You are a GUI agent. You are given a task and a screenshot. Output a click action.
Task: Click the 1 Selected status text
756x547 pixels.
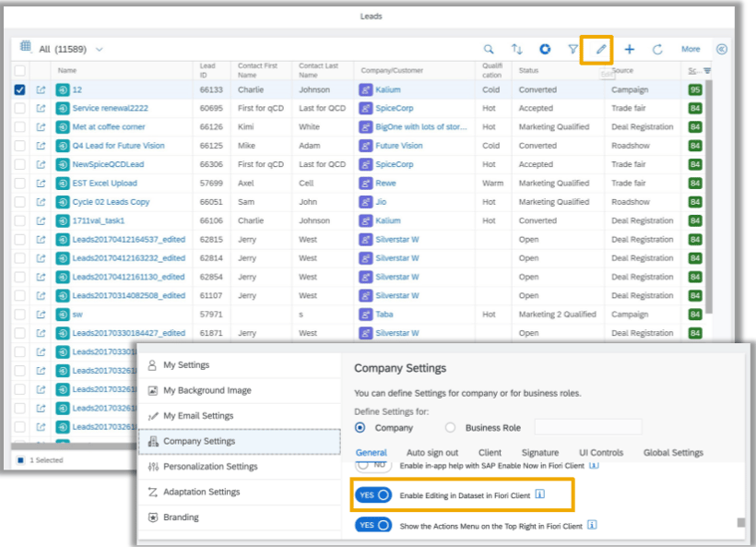click(x=46, y=460)
